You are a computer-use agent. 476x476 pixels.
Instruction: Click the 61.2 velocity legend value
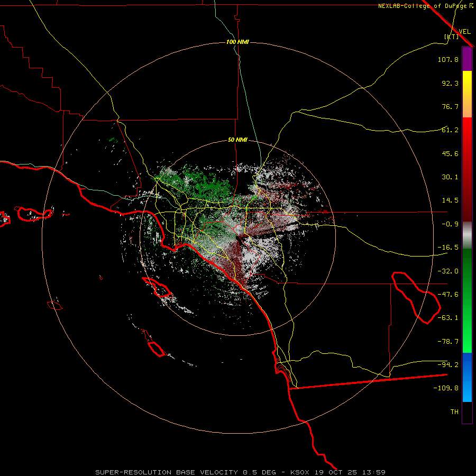click(x=450, y=130)
